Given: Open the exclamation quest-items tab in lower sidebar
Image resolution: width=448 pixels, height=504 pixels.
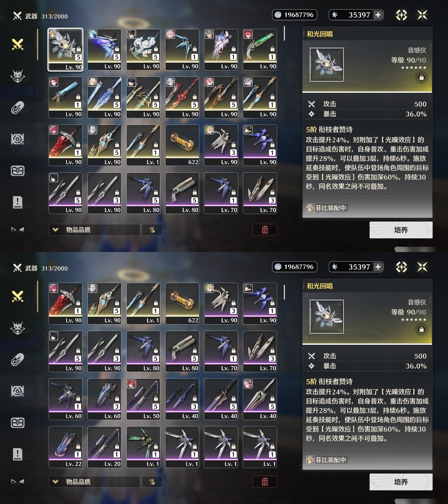Looking at the screenshot, I should [17, 454].
